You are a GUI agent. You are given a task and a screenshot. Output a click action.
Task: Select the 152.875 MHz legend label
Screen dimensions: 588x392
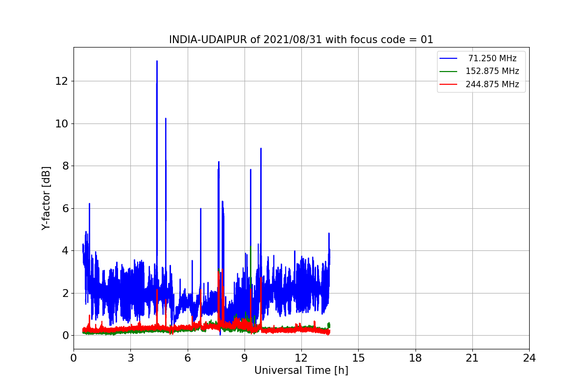pos(492,71)
